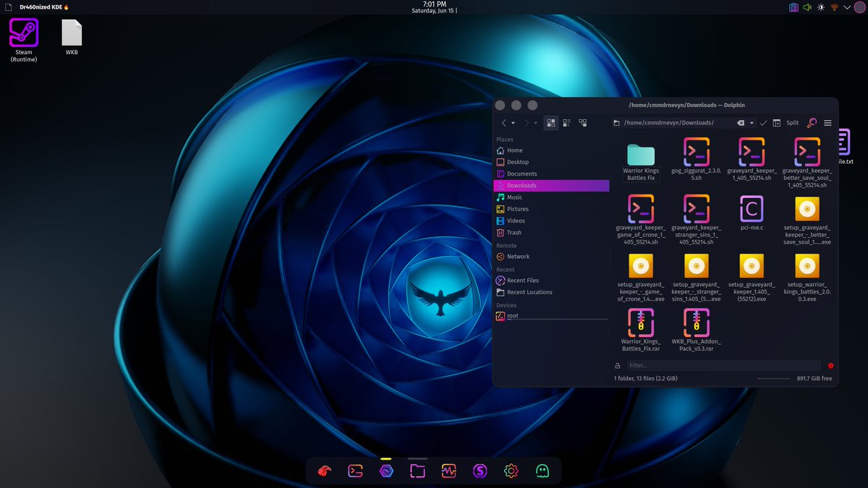Switch to Icons view mode
The width and height of the screenshot is (868, 488).
click(x=551, y=123)
